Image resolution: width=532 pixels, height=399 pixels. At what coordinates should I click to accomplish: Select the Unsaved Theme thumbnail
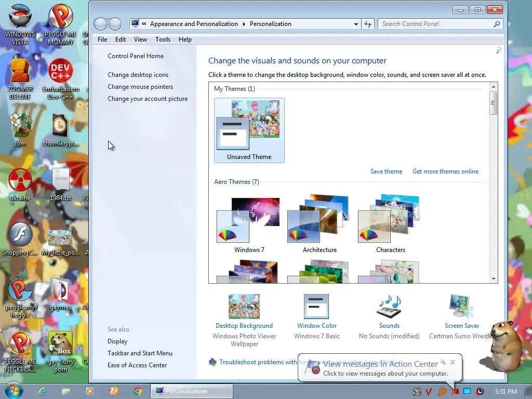pyautogui.click(x=249, y=130)
